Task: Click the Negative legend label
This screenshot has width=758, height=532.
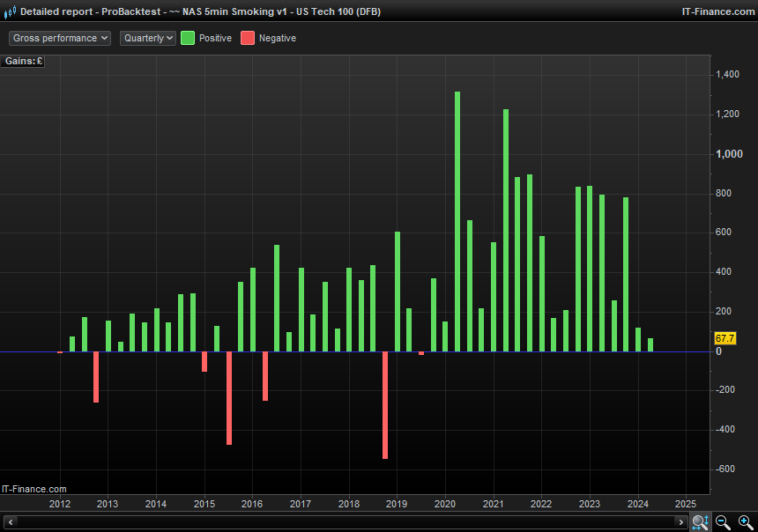Action: click(278, 38)
